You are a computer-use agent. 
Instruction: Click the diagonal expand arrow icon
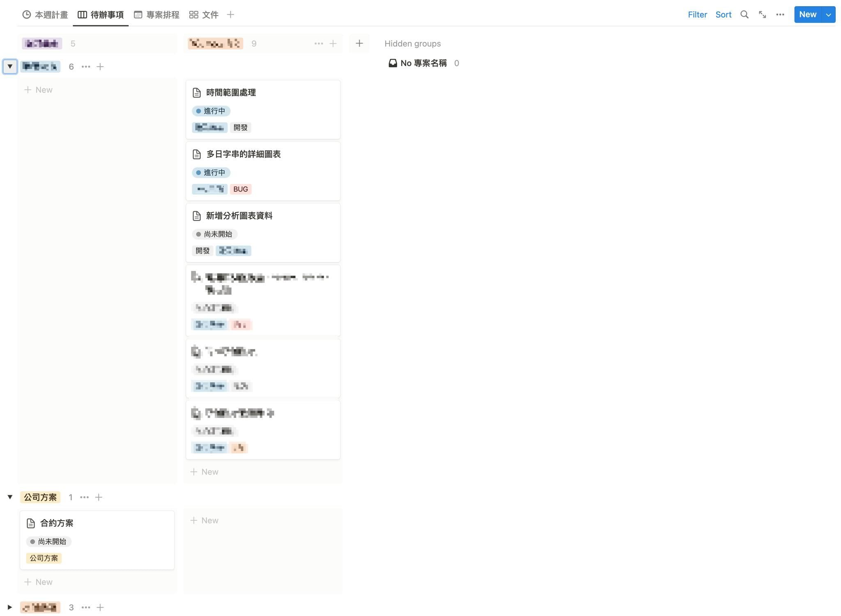click(762, 14)
